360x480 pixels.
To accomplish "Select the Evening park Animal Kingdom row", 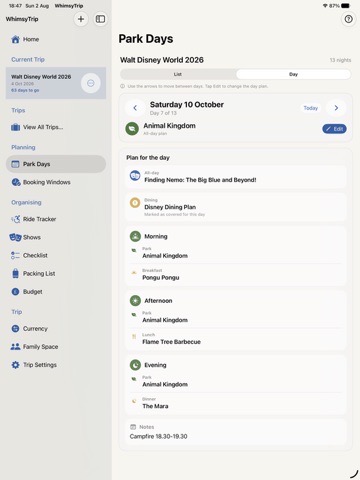I will pos(236,382).
